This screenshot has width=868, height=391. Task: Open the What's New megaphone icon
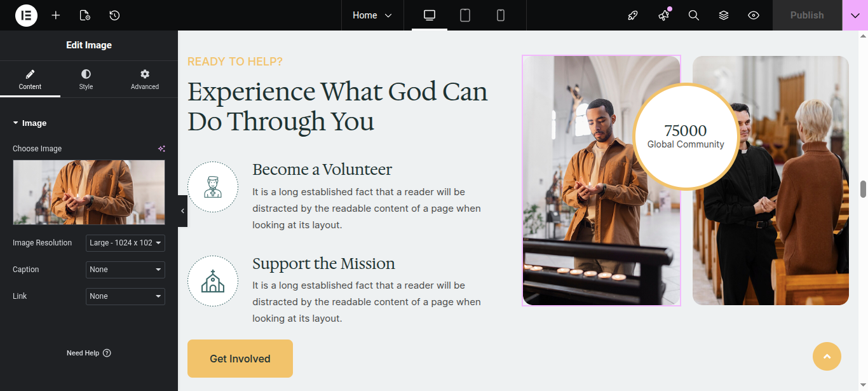tap(664, 15)
